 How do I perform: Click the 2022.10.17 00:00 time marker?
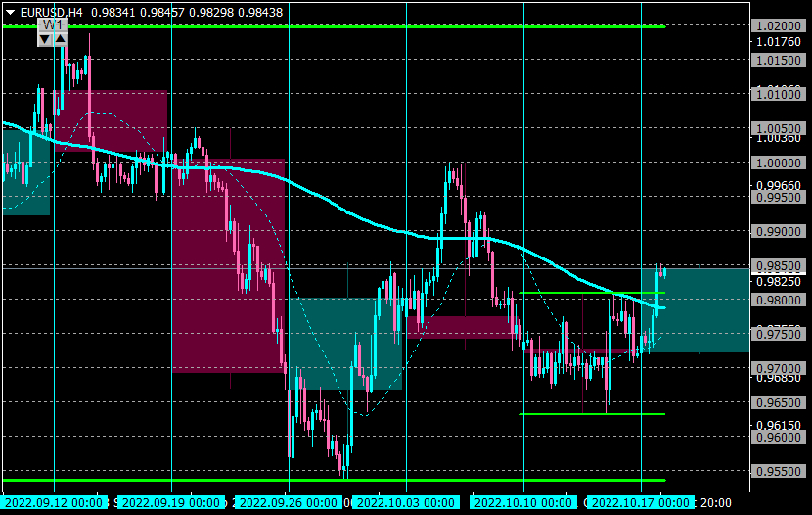[641, 502]
